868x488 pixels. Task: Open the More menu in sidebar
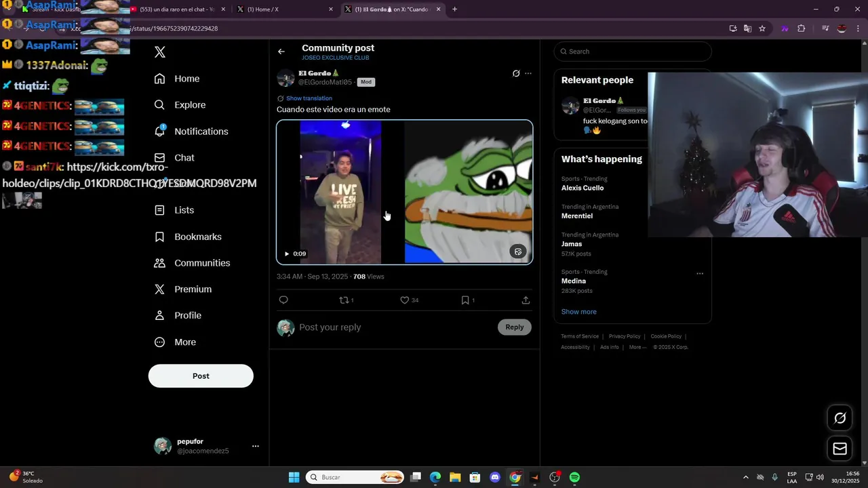pos(175,342)
